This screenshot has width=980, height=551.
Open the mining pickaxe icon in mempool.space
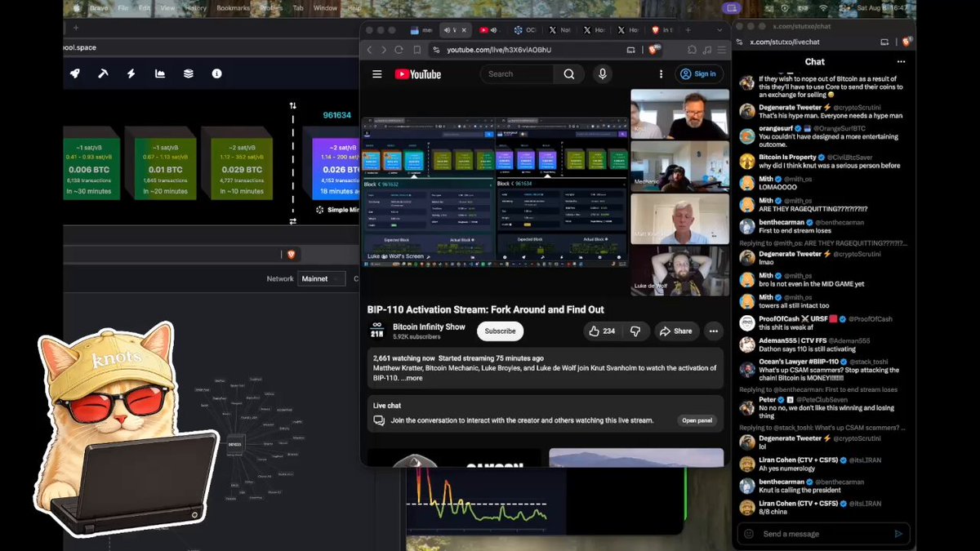point(103,73)
